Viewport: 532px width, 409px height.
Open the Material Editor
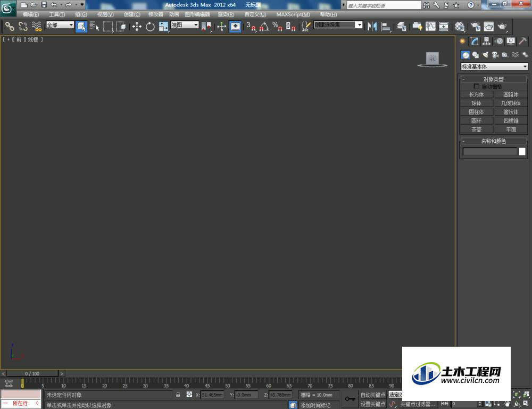tap(460, 26)
